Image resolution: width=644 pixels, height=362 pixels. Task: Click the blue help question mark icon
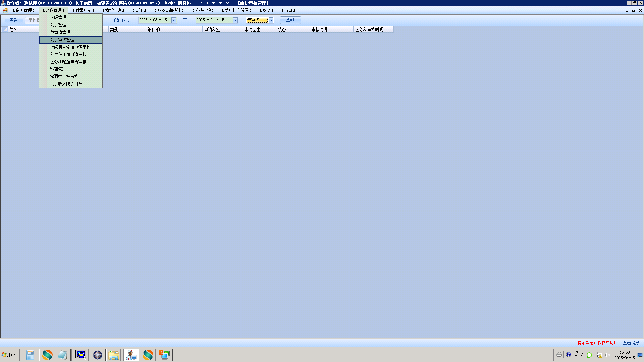568,355
